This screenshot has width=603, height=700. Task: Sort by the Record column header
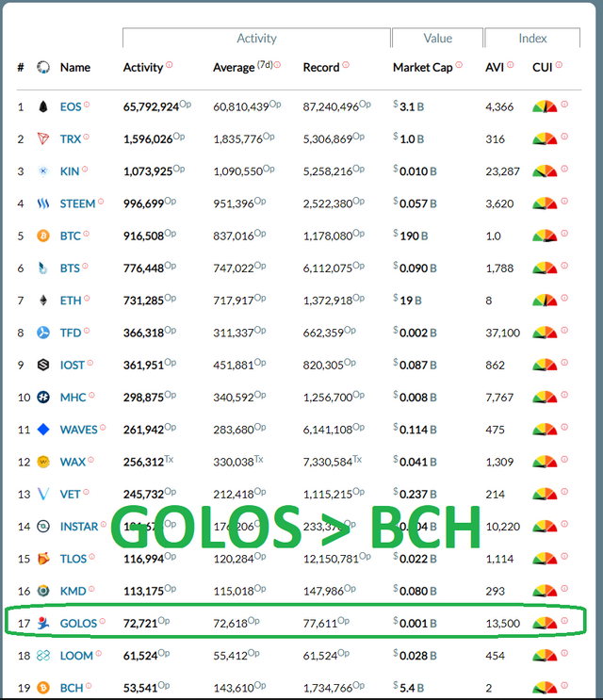pos(321,68)
